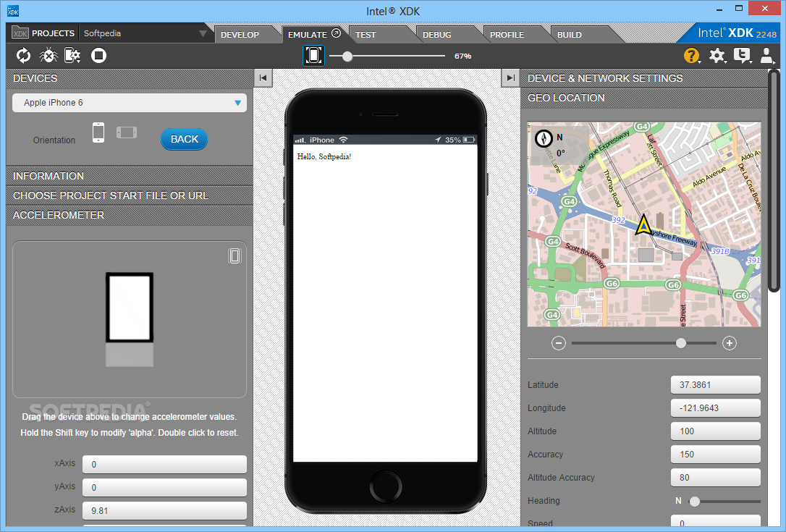Switch to the DEVELOP tab

tap(240, 35)
